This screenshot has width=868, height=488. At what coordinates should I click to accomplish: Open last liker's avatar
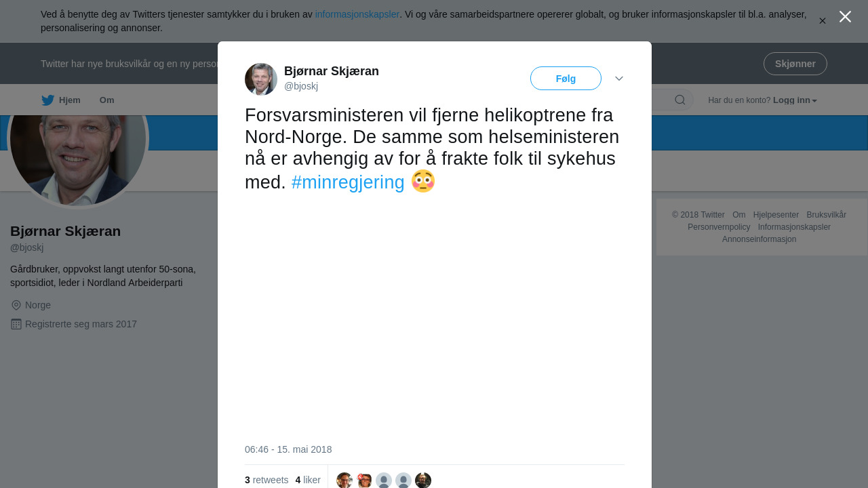coord(423,481)
